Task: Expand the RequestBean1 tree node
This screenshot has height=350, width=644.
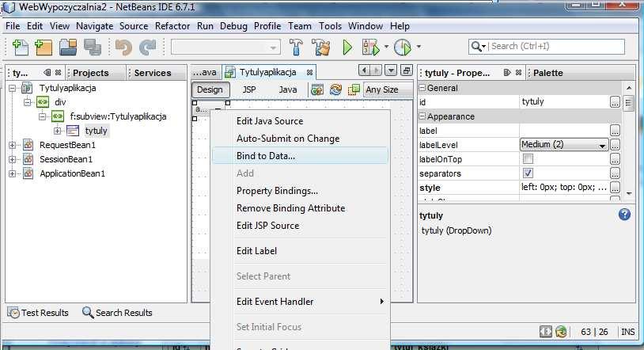Action: tap(13, 145)
